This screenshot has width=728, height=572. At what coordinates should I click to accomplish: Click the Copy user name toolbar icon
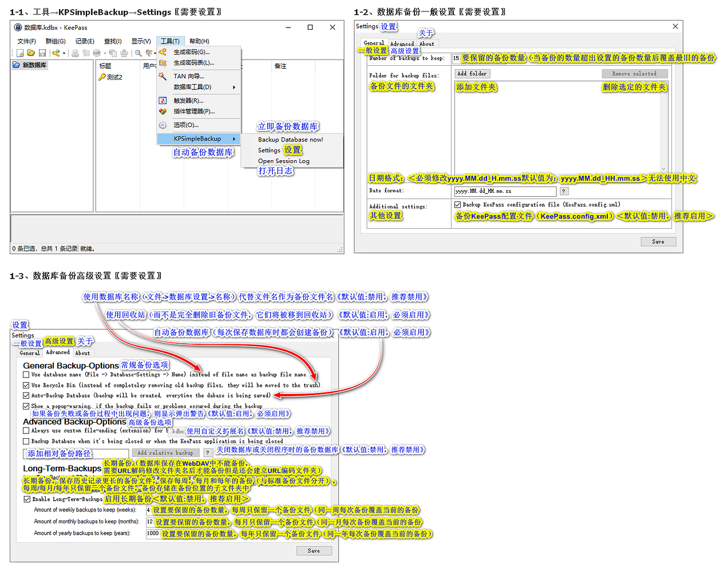(x=75, y=53)
